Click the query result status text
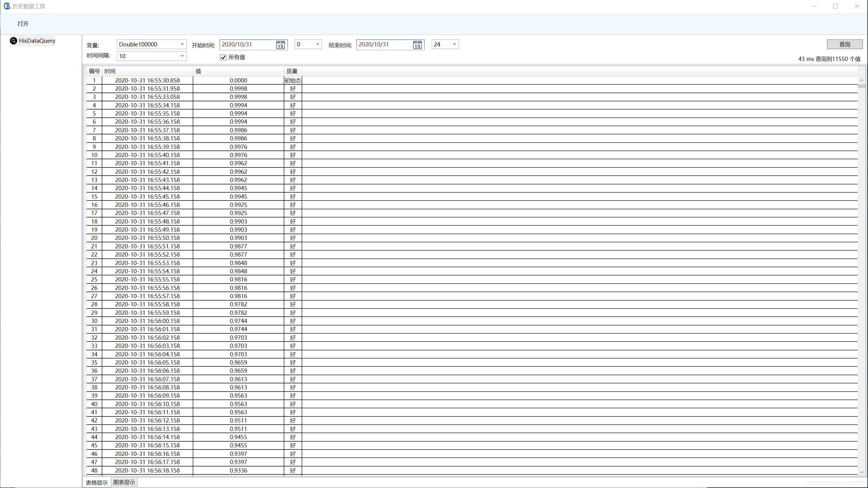 click(x=829, y=59)
